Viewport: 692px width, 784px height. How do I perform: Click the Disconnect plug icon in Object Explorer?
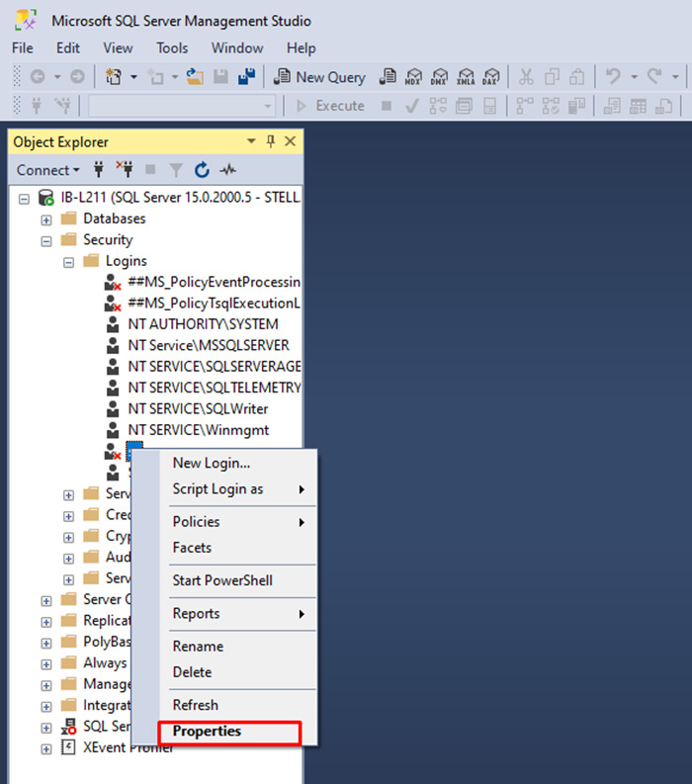[x=125, y=170]
